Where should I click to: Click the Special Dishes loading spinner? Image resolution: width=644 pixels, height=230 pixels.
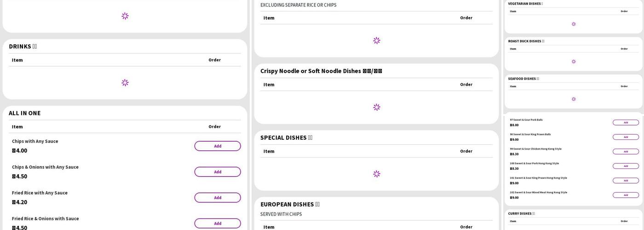pos(377,174)
